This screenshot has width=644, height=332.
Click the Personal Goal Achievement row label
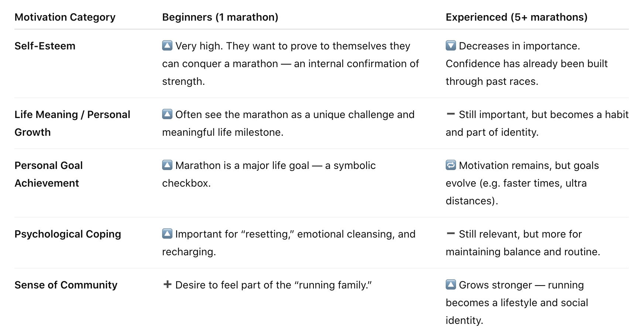49,174
